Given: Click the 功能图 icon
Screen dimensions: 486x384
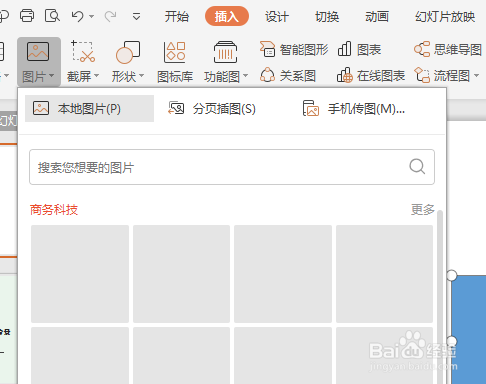Looking at the screenshot, I should coord(225,52).
